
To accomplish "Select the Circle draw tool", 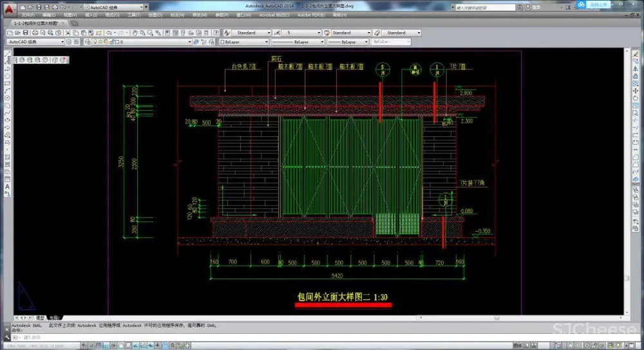I will [7, 99].
